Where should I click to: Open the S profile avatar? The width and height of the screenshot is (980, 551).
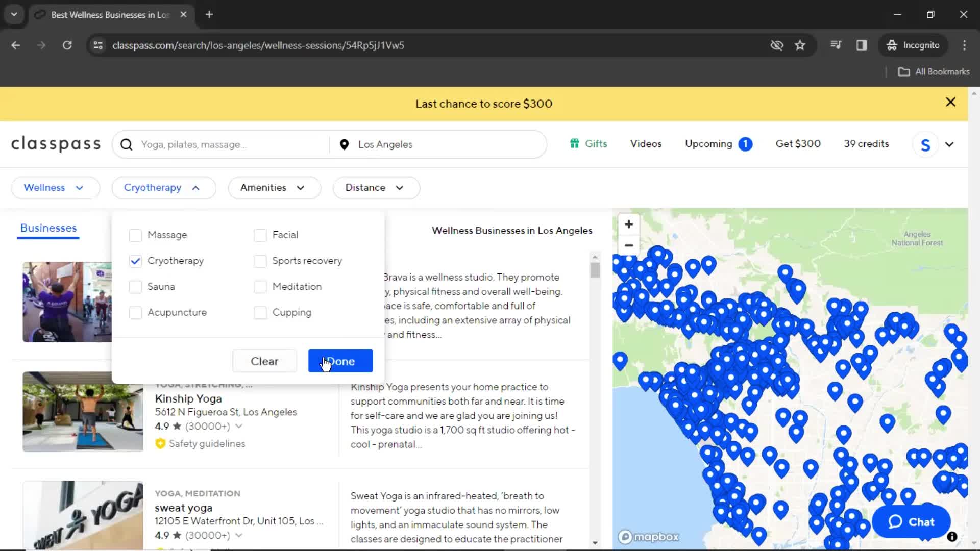tap(925, 145)
